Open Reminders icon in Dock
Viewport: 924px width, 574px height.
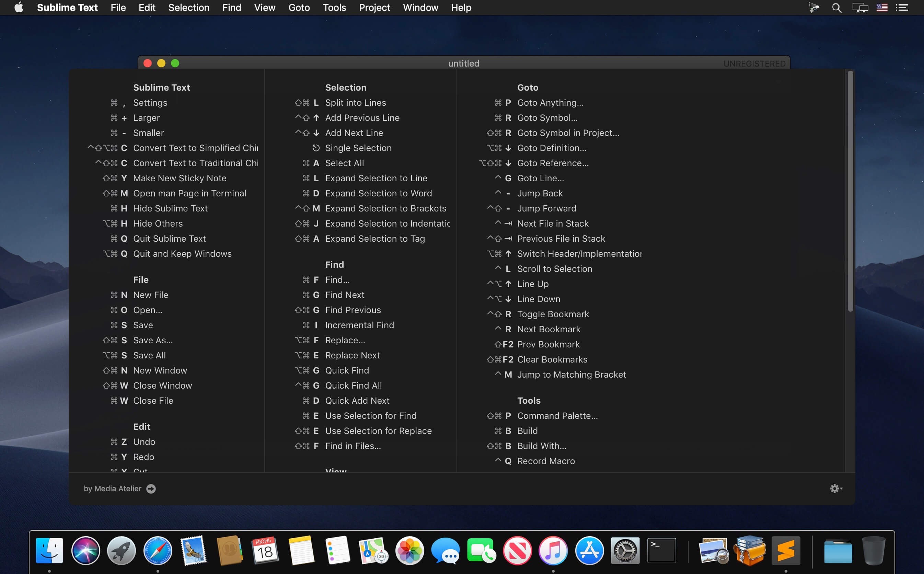click(337, 550)
